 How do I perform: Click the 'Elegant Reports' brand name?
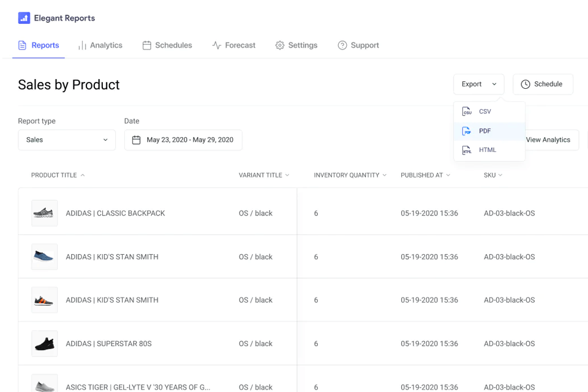coord(64,18)
